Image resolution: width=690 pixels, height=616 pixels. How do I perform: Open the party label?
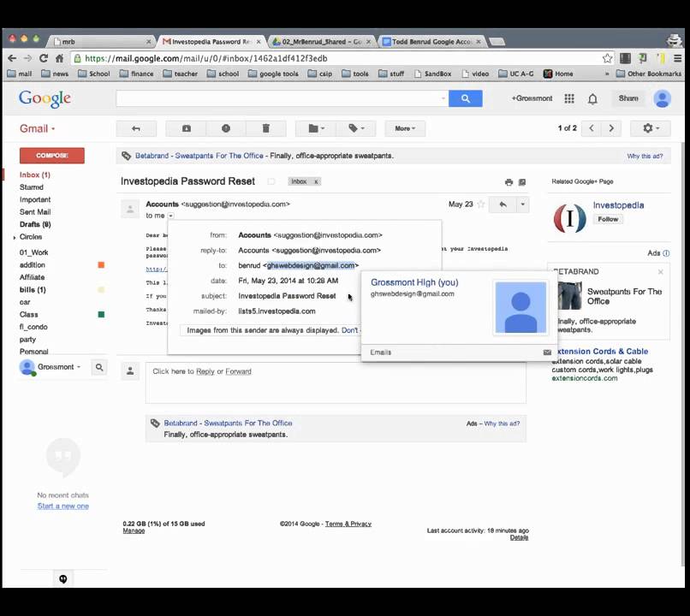pos(27,340)
